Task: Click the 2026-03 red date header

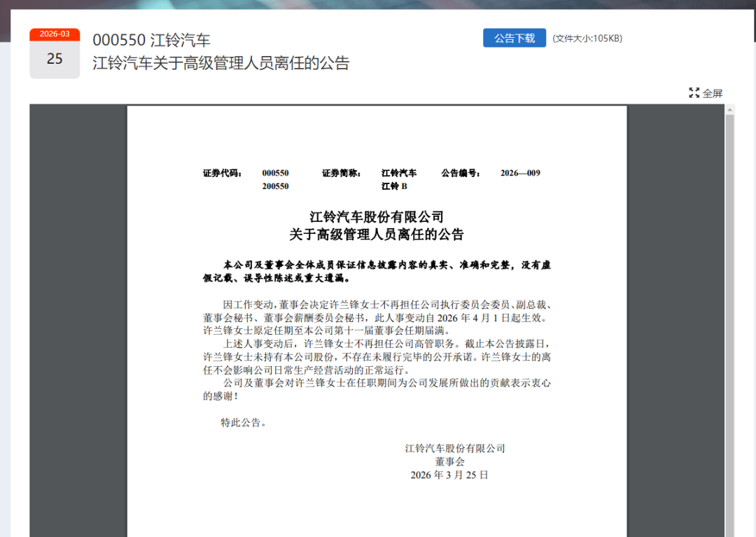Action: [x=55, y=34]
